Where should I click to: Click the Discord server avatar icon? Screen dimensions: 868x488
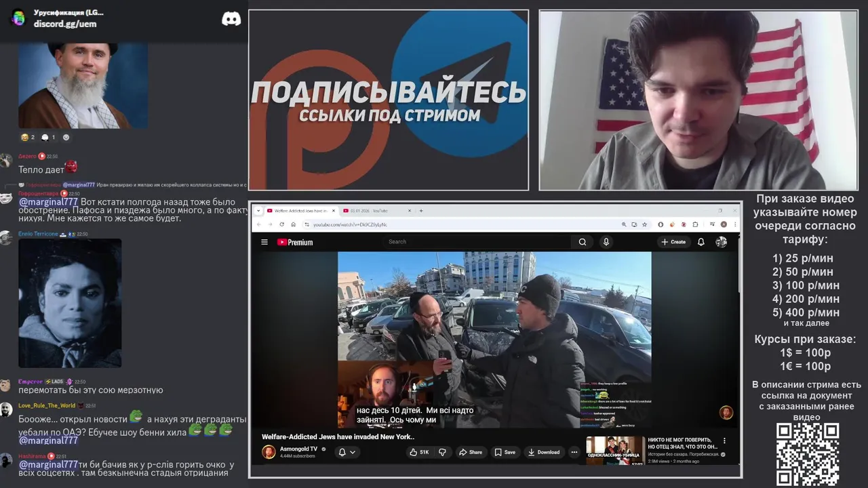tap(18, 18)
